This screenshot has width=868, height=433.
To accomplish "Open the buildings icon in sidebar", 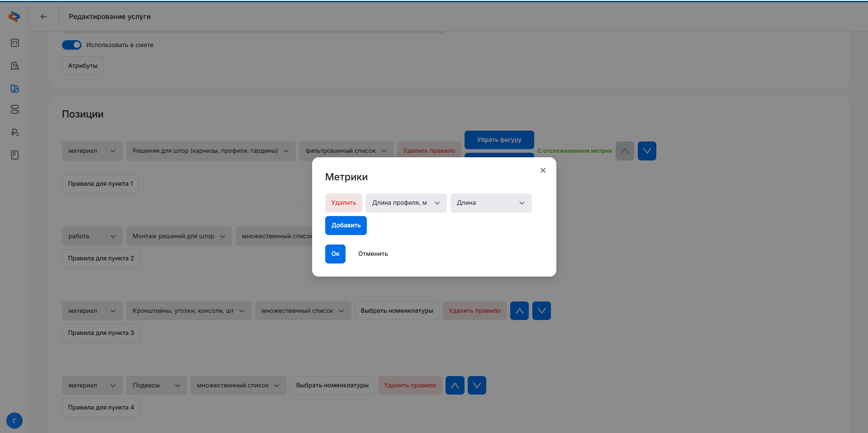I will pos(15,66).
